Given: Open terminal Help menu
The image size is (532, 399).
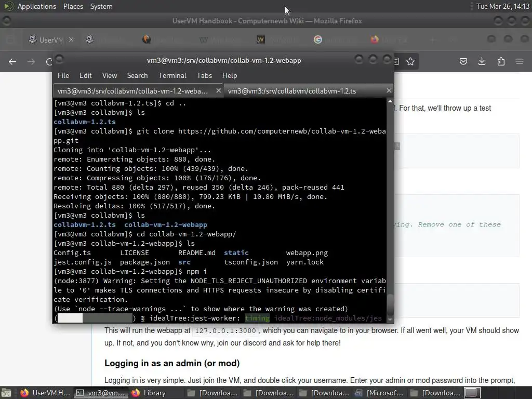Looking at the screenshot, I should click(x=230, y=75).
